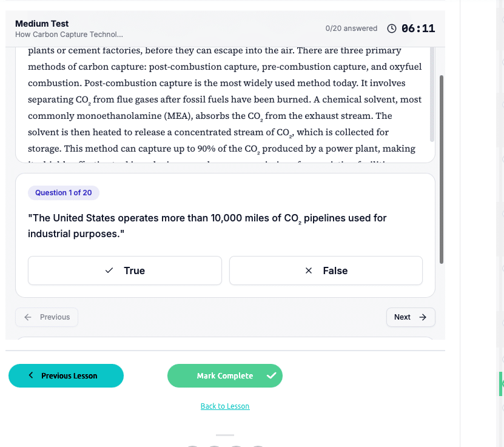Image resolution: width=504 pixels, height=447 pixels.
Task: Select False as the answer
Action: [326, 271]
